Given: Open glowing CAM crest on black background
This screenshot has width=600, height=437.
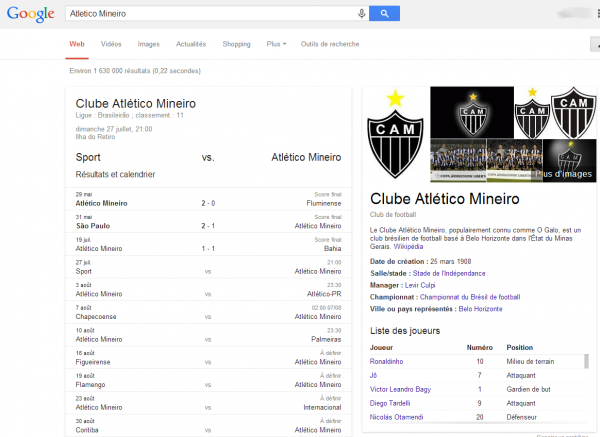Looking at the screenshot, I should [472, 113].
